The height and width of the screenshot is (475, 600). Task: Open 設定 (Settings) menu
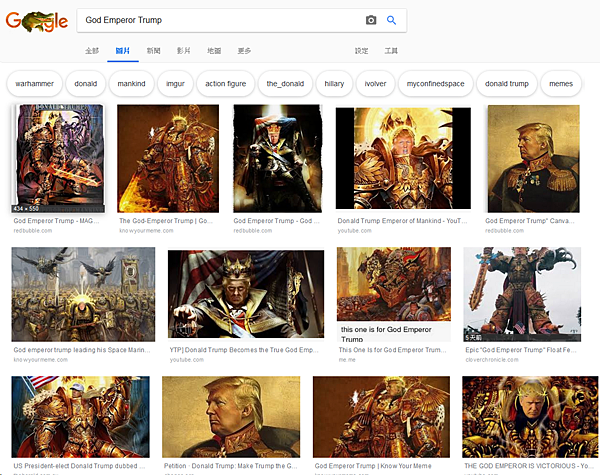click(361, 51)
